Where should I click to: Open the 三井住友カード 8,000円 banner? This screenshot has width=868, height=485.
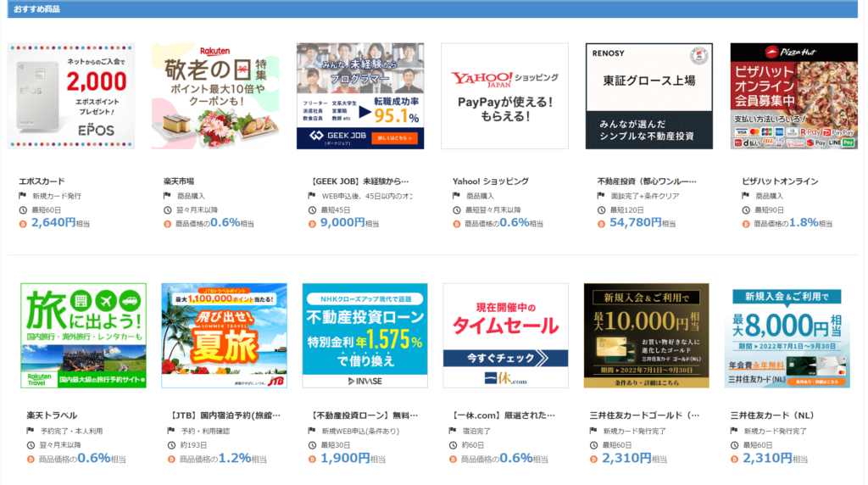pyautogui.click(x=787, y=336)
